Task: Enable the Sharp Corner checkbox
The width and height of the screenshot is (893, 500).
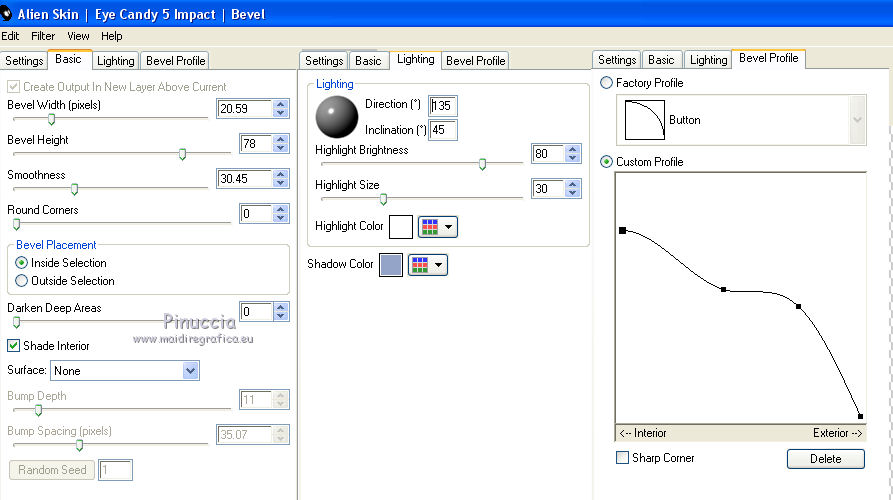Action: click(x=622, y=457)
